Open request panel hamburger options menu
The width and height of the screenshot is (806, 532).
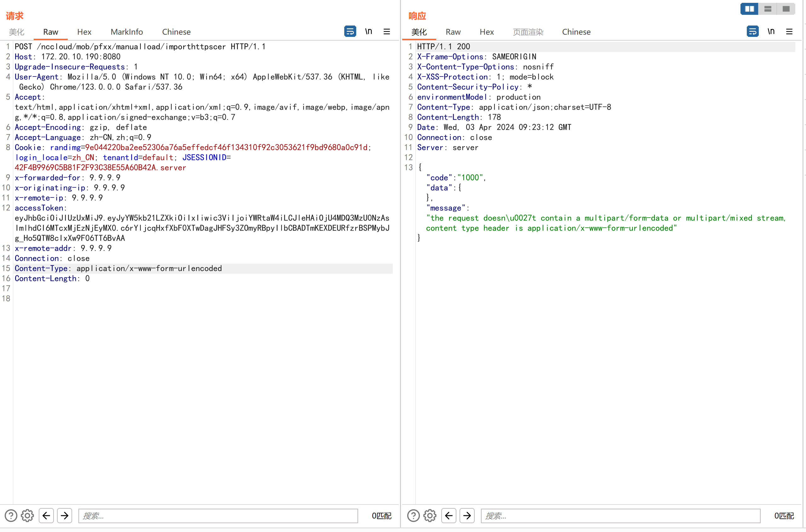(x=387, y=31)
